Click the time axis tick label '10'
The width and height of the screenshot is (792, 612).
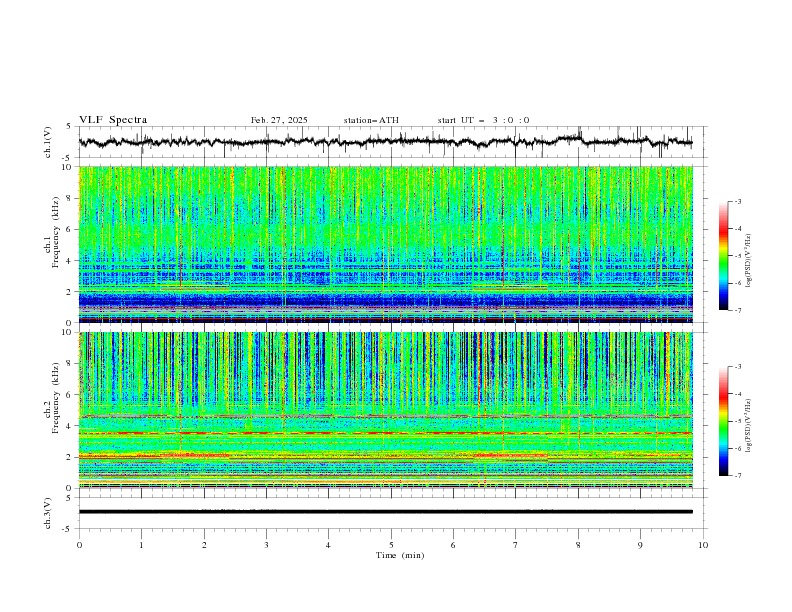click(x=703, y=545)
